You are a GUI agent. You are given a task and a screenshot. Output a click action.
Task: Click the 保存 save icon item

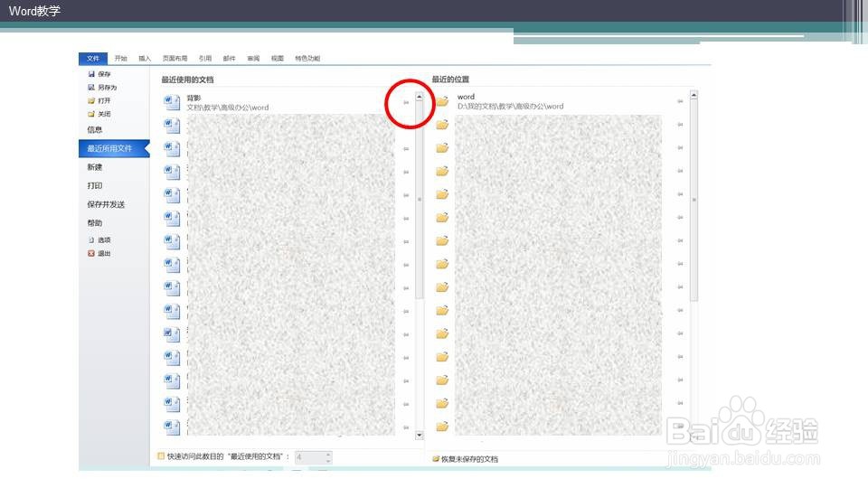click(99, 73)
